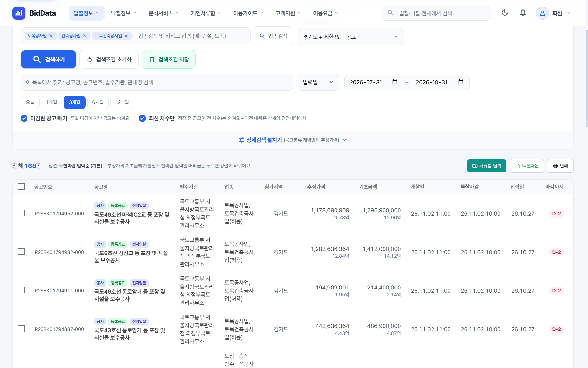Image resolution: width=588 pixels, height=368 pixels.
Task: Open the 분석서비스 menu
Action: [x=164, y=13]
